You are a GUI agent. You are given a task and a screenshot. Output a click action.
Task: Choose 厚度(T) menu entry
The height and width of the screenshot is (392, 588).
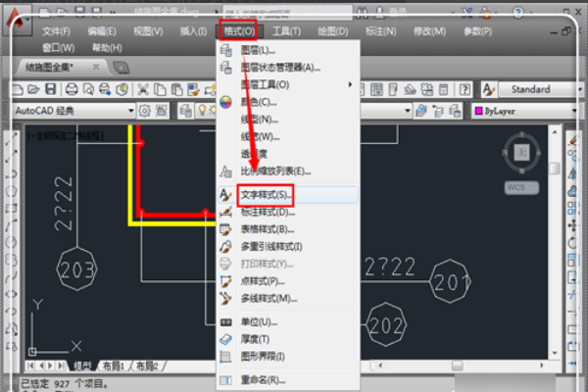pyautogui.click(x=288, y=339)
